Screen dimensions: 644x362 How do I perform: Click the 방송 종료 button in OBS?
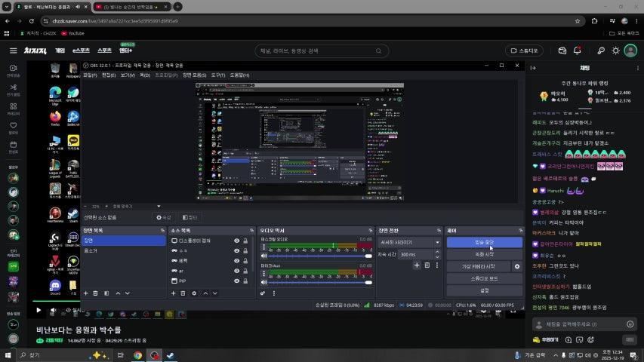click(x=484, y=242)
